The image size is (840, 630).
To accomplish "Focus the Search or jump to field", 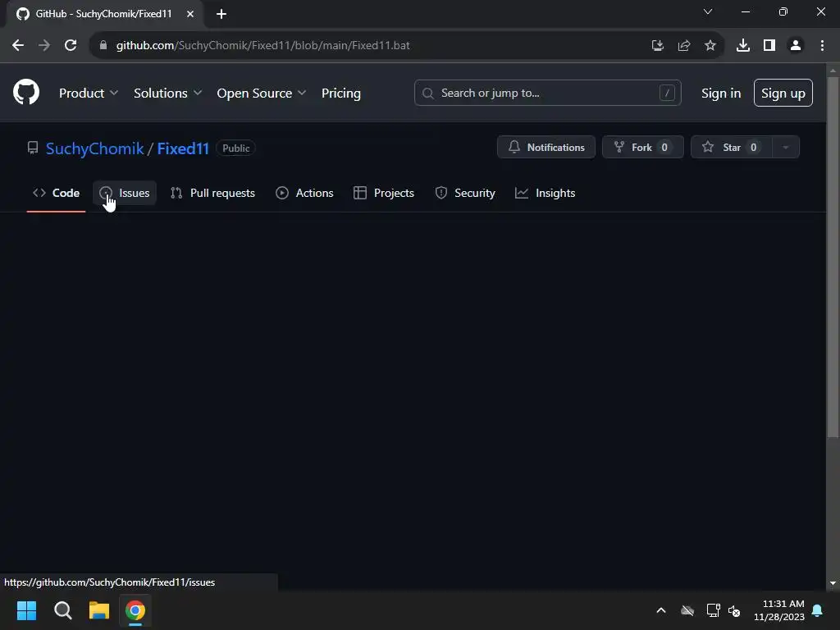I will click(547, 93).
